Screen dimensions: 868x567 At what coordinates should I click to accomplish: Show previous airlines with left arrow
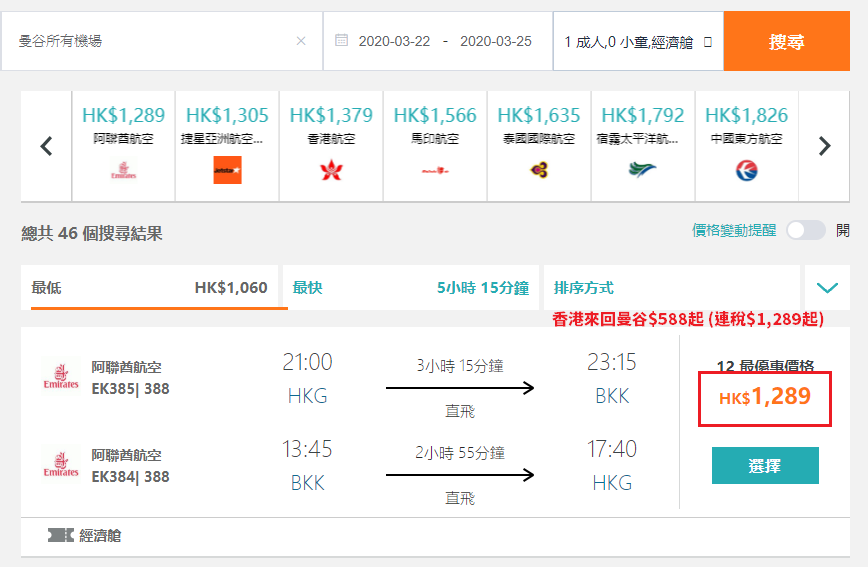pyautogui.click(x=46, y=146)
